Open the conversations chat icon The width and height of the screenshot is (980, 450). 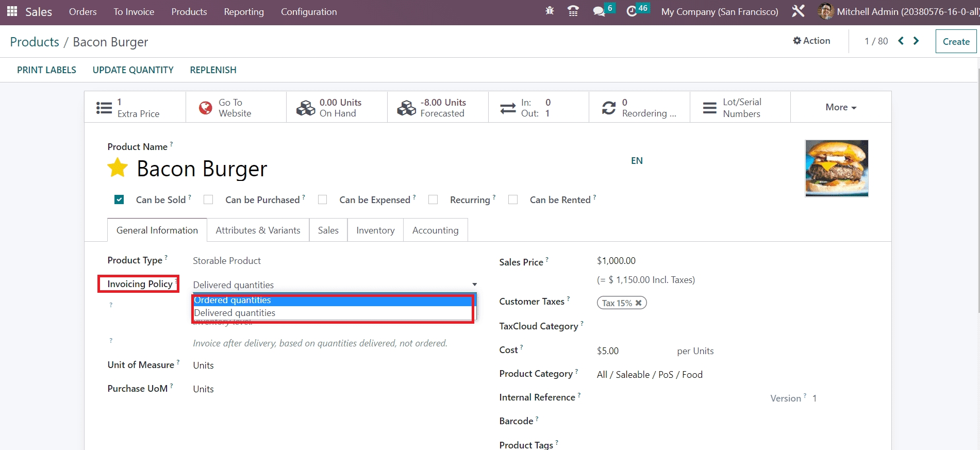(599, 11)
